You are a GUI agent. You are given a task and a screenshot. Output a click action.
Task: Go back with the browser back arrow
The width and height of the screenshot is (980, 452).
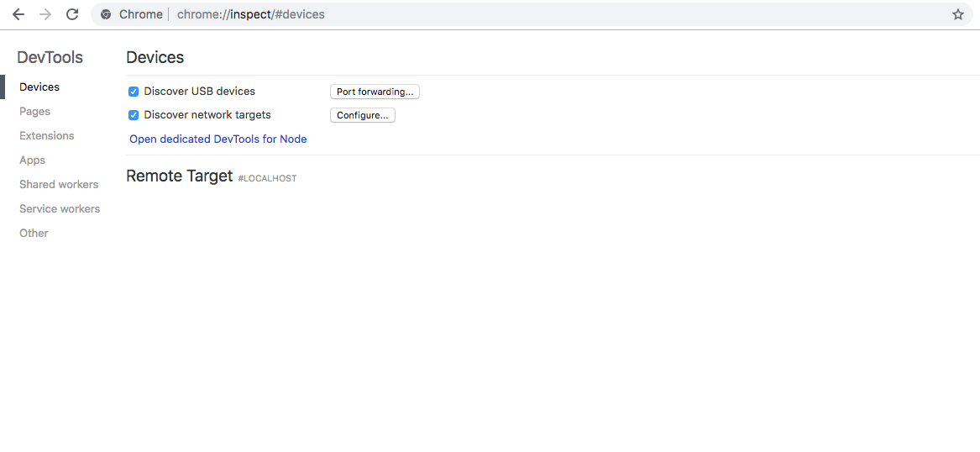coord(18,14)
